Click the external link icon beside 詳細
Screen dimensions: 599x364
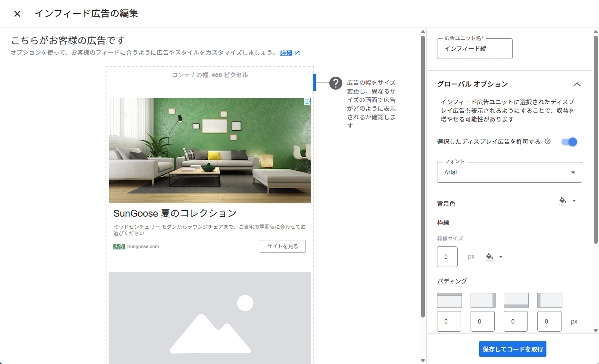[x=297, y=53]
